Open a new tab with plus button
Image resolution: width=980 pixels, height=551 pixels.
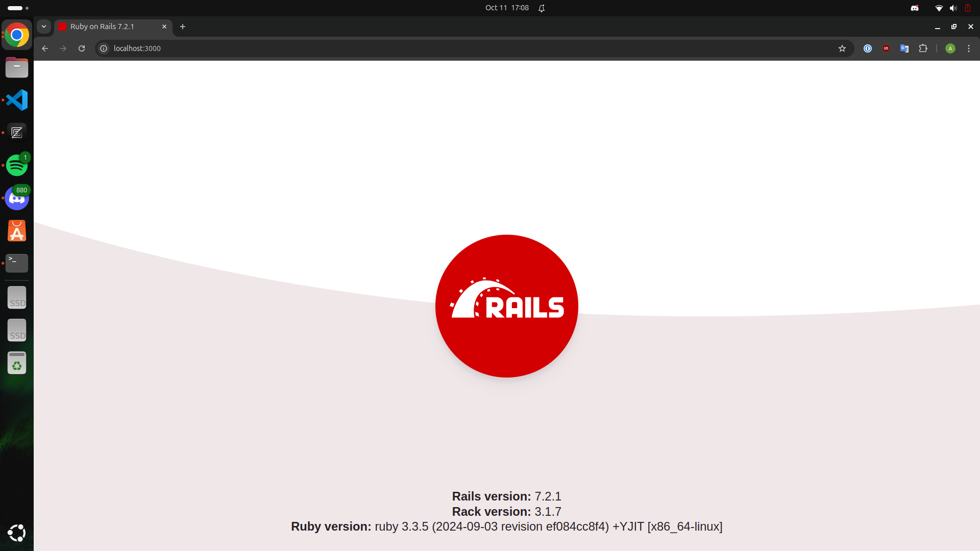183,27
